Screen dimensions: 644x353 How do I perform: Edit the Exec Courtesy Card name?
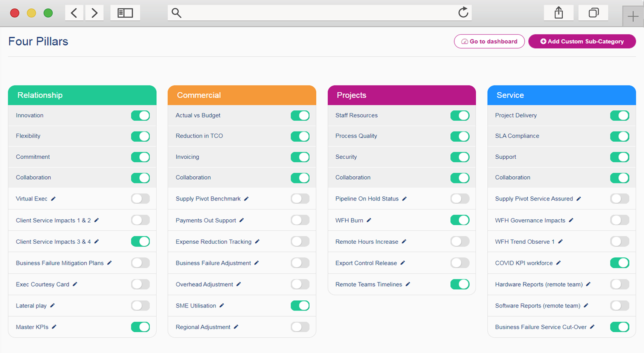pyautogui.click(x=75, y=284)
